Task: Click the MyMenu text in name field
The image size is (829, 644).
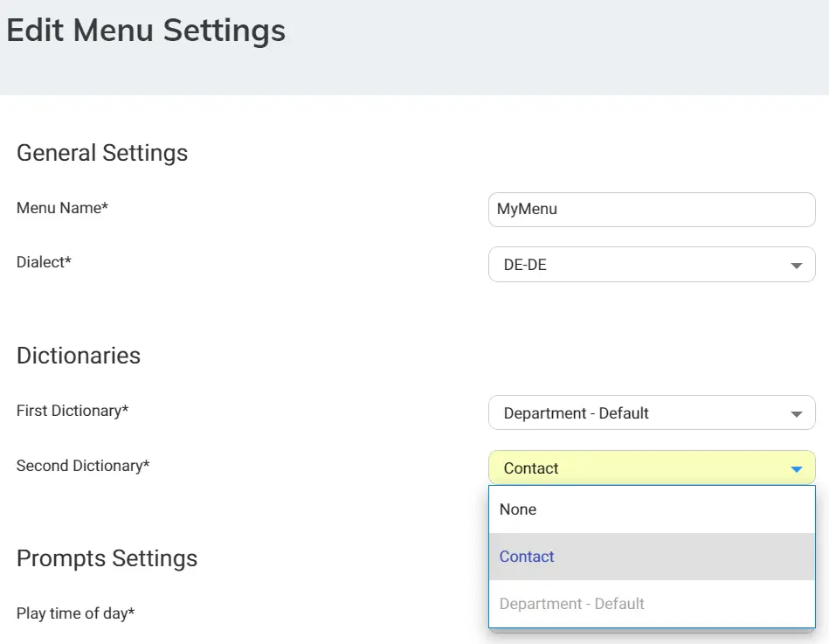Action: click(527, 210)
